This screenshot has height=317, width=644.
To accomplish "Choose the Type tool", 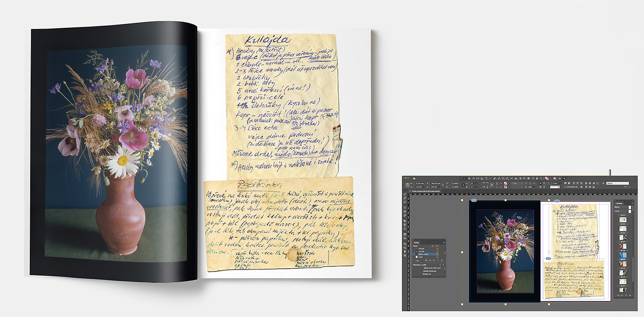I will [486, 178].
